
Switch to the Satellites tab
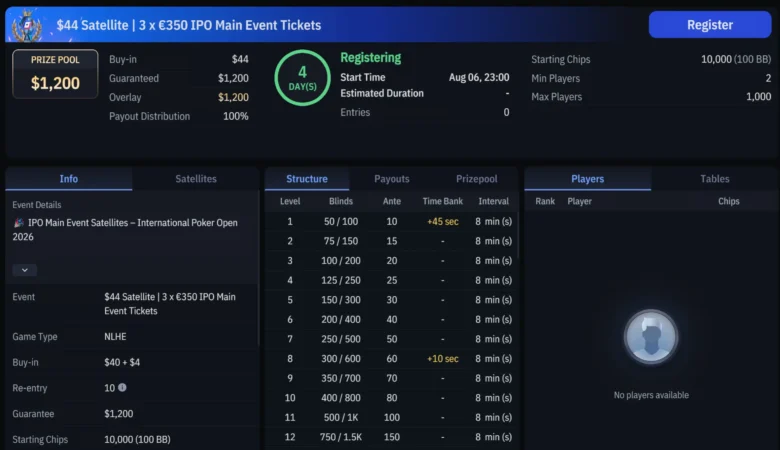(196, 179)
